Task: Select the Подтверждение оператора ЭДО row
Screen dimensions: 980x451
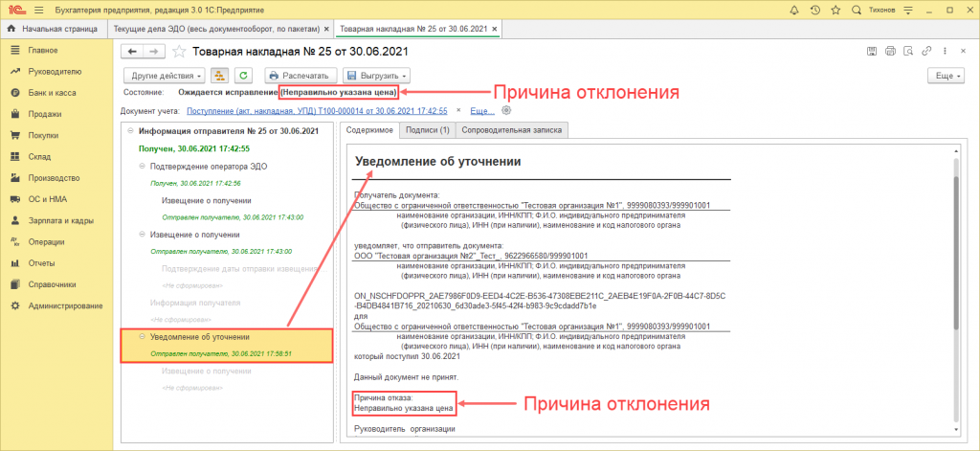Action: pos(228,167)
